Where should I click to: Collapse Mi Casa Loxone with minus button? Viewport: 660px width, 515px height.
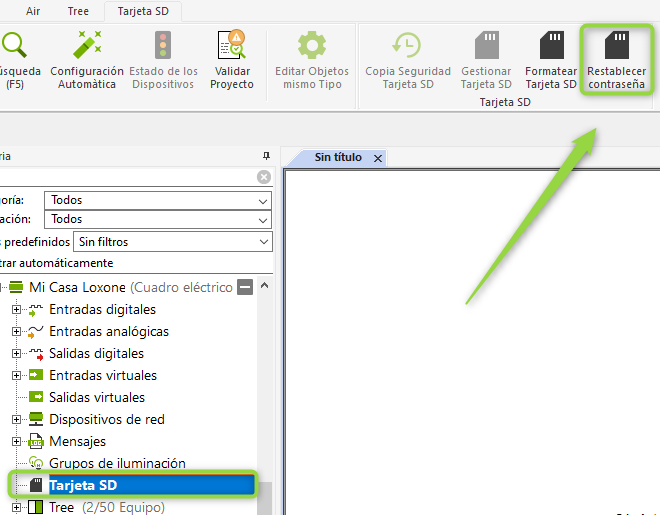244,288
